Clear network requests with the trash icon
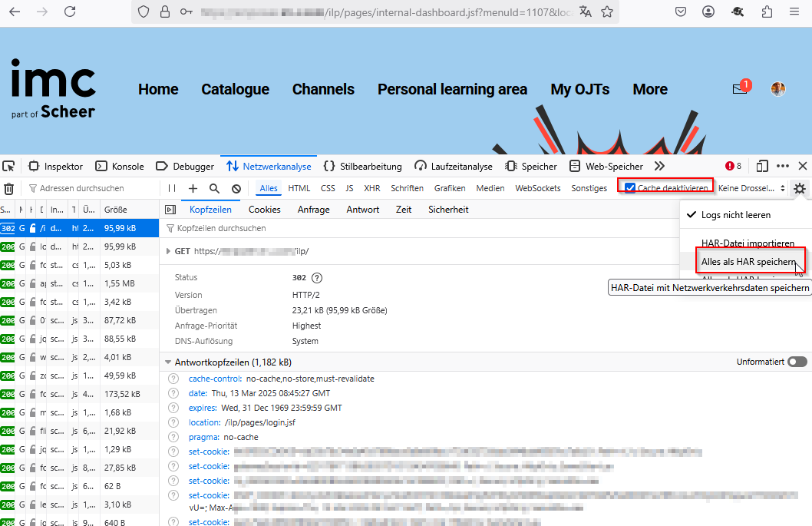 coord(9,188)
